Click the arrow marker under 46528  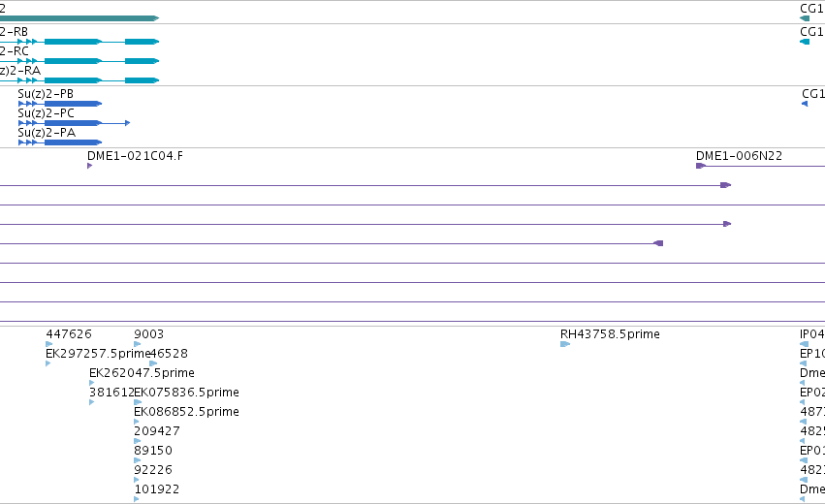coord(153,363)
